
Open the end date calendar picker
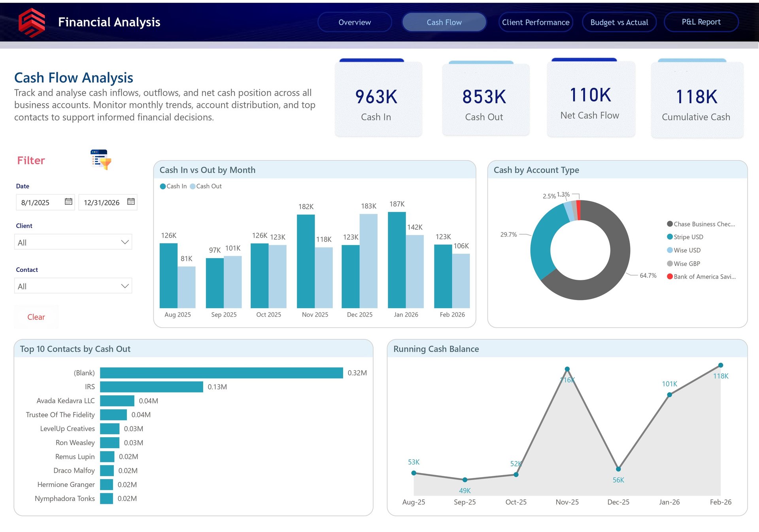click(131, 202)
